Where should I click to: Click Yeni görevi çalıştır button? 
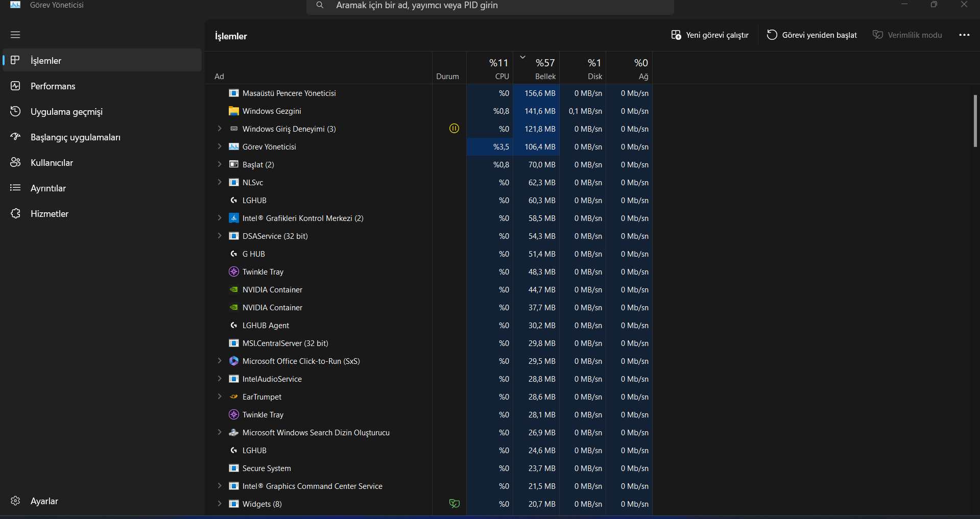pos(710,35)
